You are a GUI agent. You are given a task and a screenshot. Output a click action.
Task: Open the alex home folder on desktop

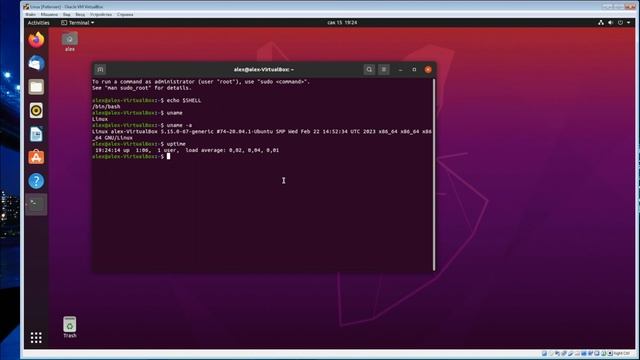coord(70,42)
